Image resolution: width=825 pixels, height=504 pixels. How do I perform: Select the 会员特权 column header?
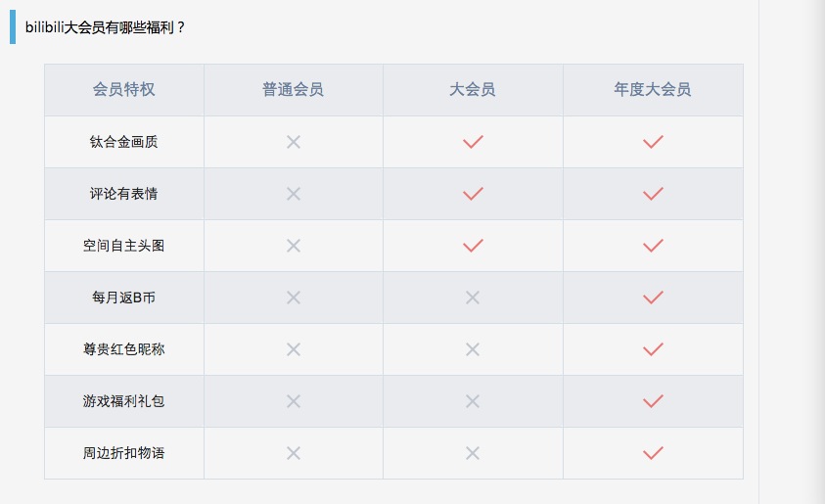(x=123, y=90)
